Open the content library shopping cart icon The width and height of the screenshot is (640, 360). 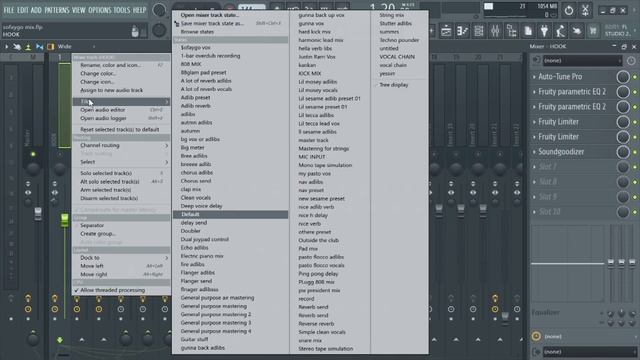pos(593,31)
